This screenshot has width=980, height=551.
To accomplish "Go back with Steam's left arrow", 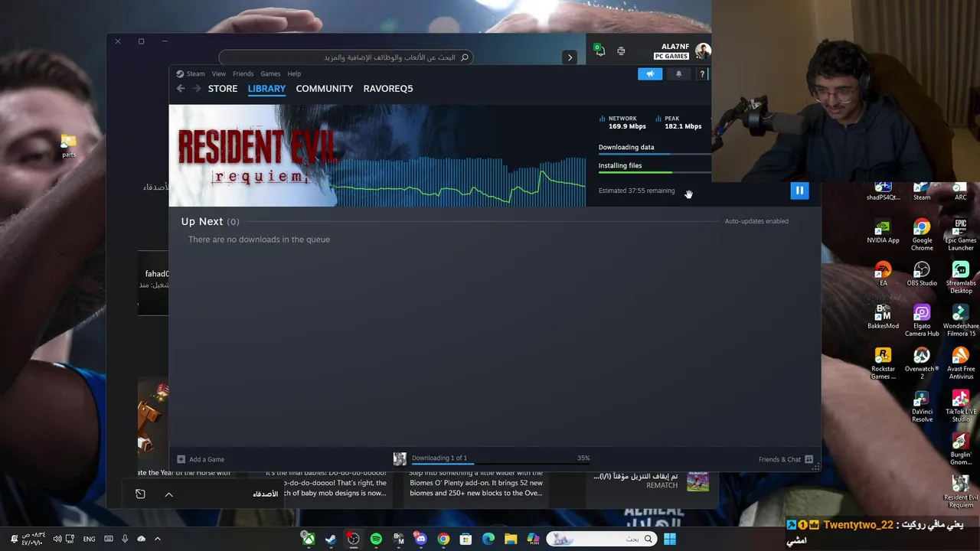I will coord(181,89).
